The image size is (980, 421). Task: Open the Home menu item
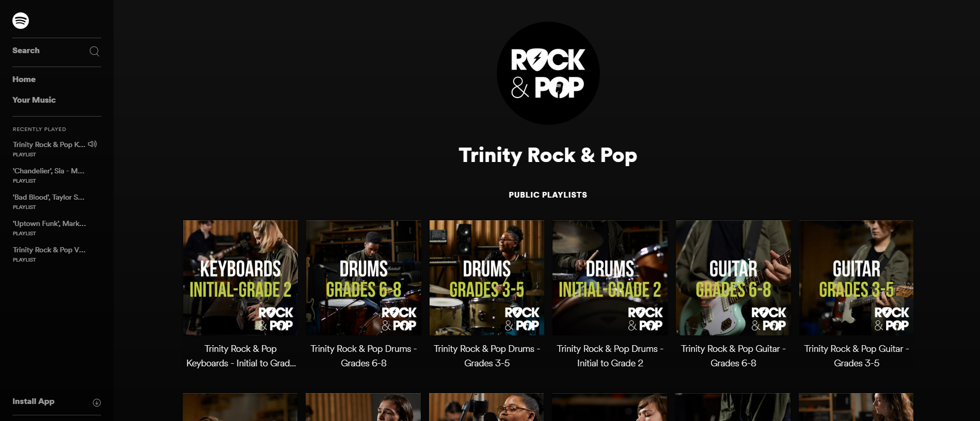[x=24, y=79]
